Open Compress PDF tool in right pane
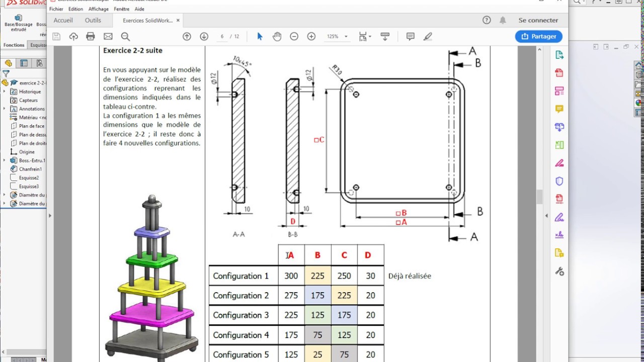Viewport: 644px width, 362px height. 559,199
